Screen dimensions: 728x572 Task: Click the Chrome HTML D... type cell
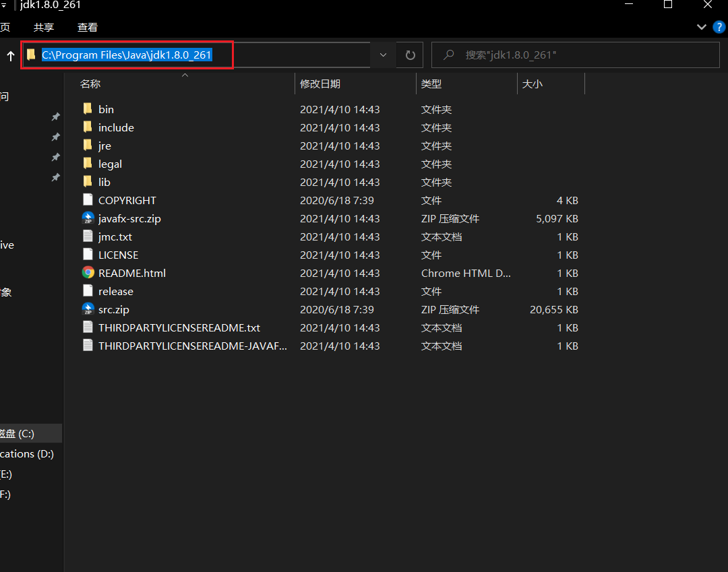[x=466, y=274]
